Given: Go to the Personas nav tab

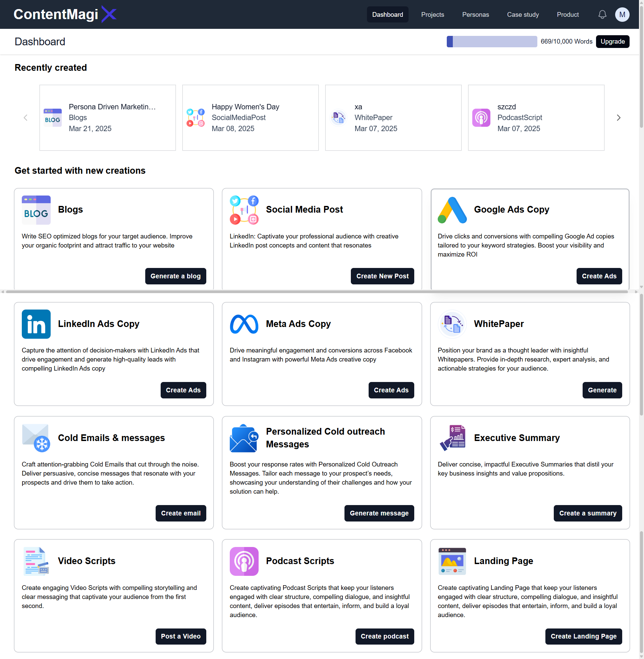Looking at the screenshot, I should [x=475, y=14].
